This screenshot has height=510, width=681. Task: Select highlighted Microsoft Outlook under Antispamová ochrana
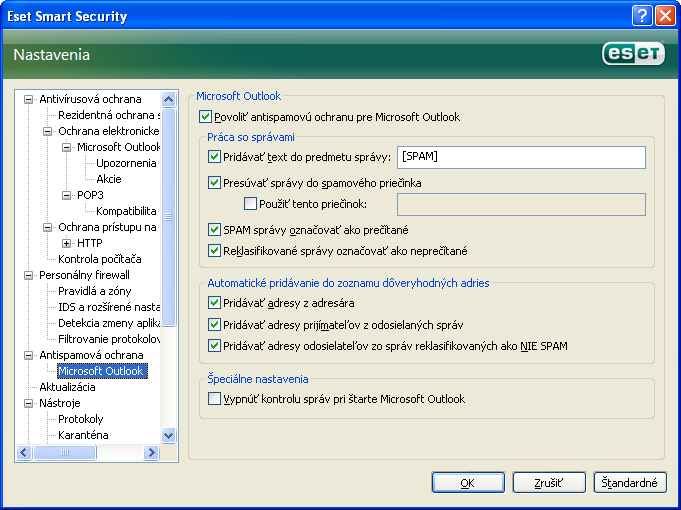(x=102, y=371)
